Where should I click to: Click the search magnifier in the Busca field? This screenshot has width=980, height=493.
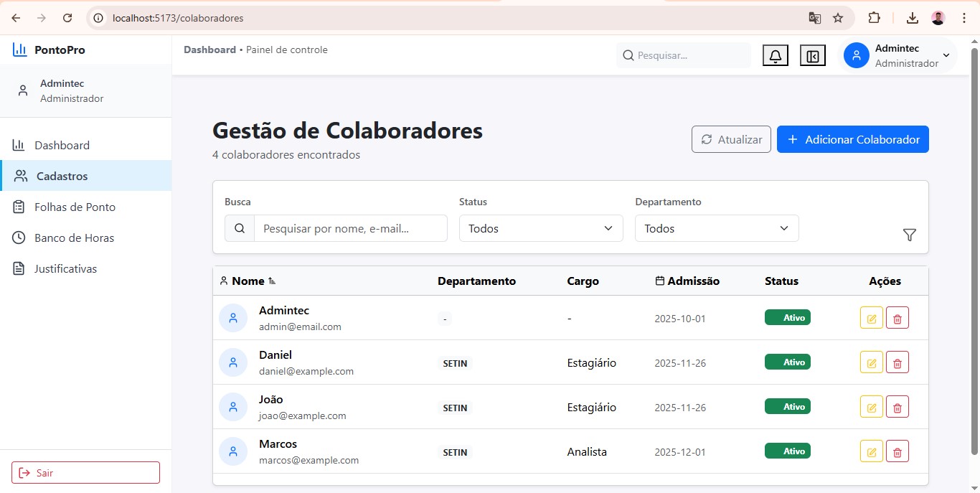tap(239, 228)
